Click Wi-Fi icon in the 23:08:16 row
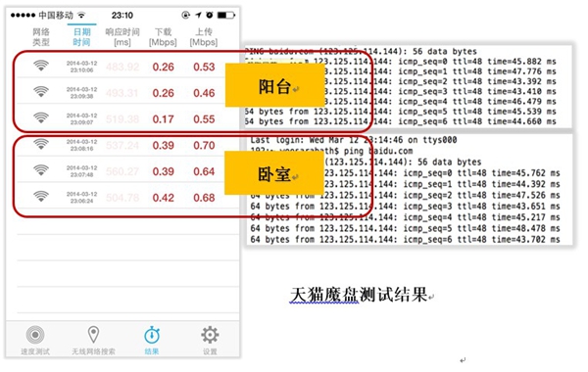 [x=41, y=144]
